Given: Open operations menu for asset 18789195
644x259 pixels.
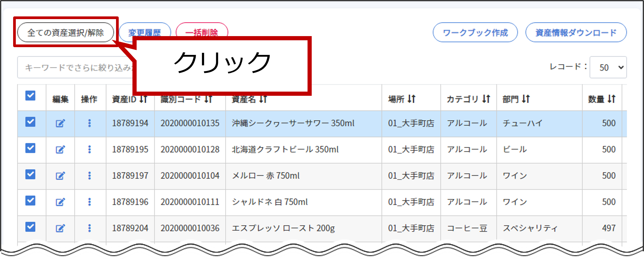Looking at the screenshot, I should point(89,149).
